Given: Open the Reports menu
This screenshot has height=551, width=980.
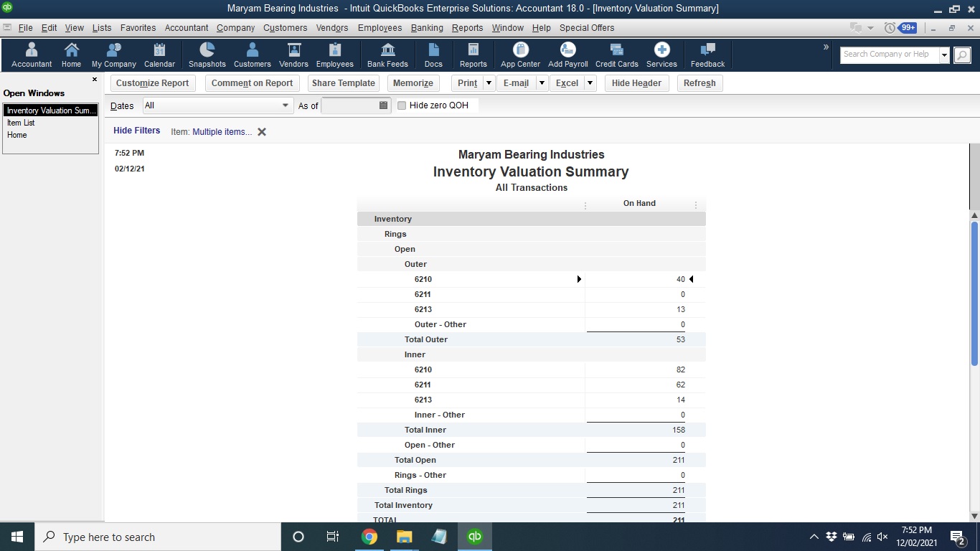Looking at the screenshot, I should 467,28.
